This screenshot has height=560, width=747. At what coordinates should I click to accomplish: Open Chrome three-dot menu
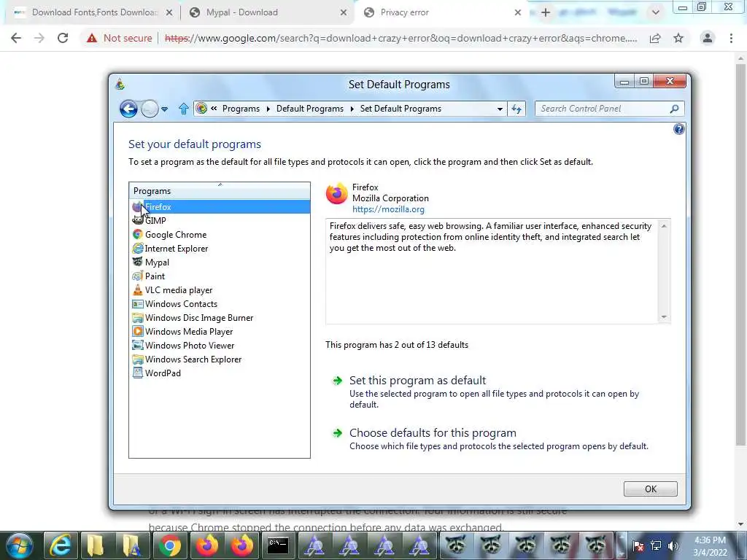(731, 38)
